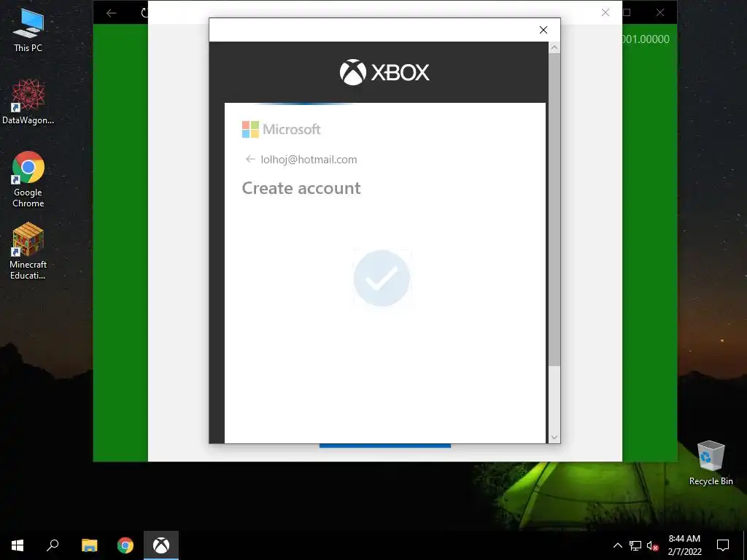Click refresh icon in green Xbox window

144,13
